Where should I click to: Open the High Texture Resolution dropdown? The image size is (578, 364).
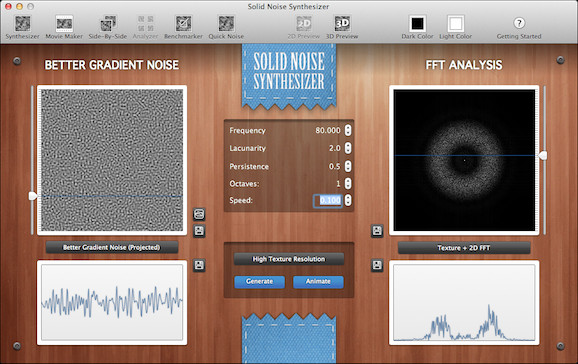289,259
